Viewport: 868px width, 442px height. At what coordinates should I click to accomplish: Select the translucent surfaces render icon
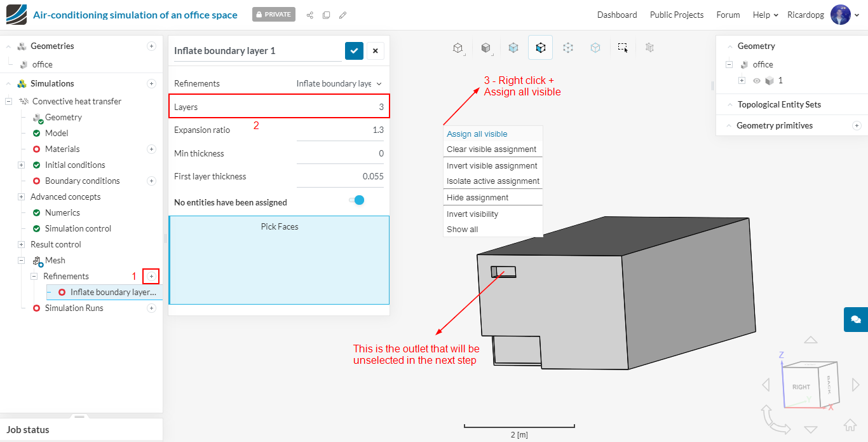tap(513, 48)
